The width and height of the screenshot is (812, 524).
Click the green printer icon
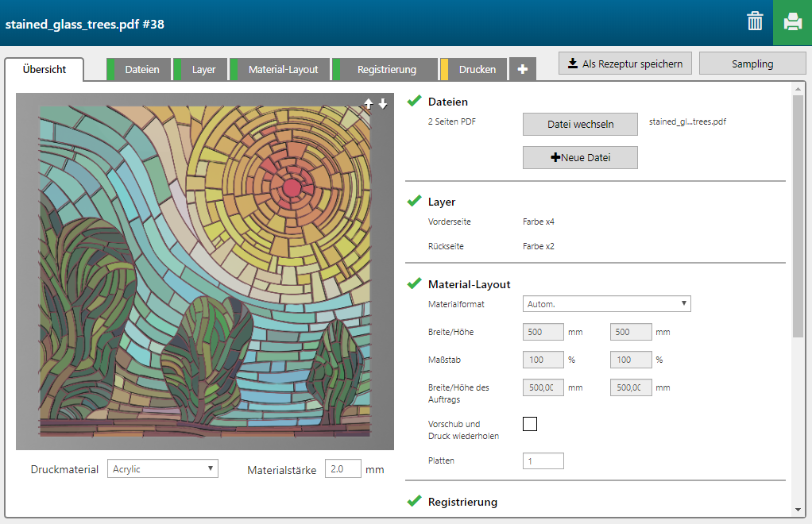(792, 22)
